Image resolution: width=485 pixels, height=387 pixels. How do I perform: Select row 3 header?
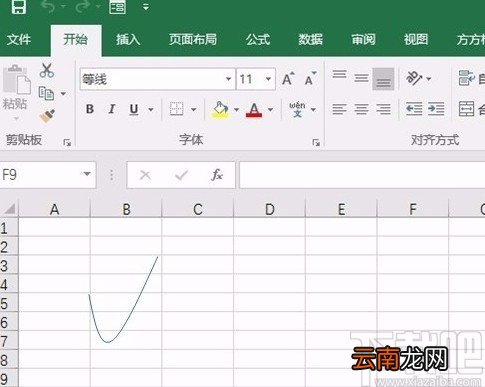[9, 266]
